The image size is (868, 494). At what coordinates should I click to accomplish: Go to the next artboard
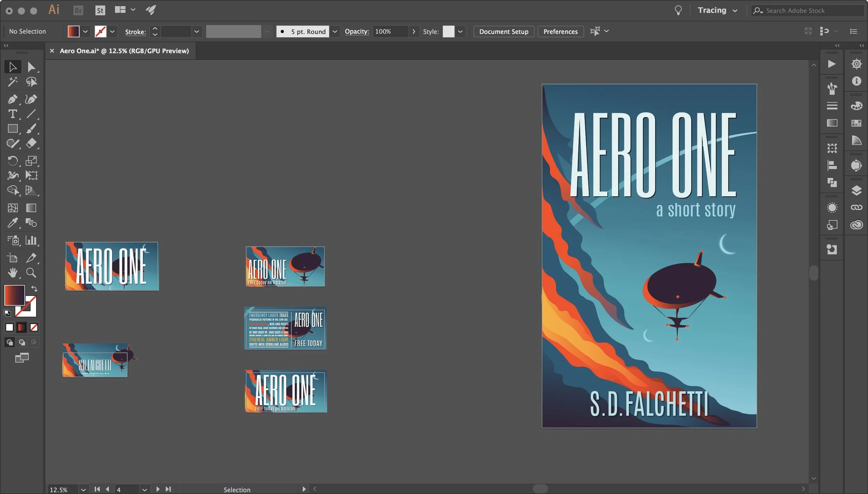pos(158,489)
